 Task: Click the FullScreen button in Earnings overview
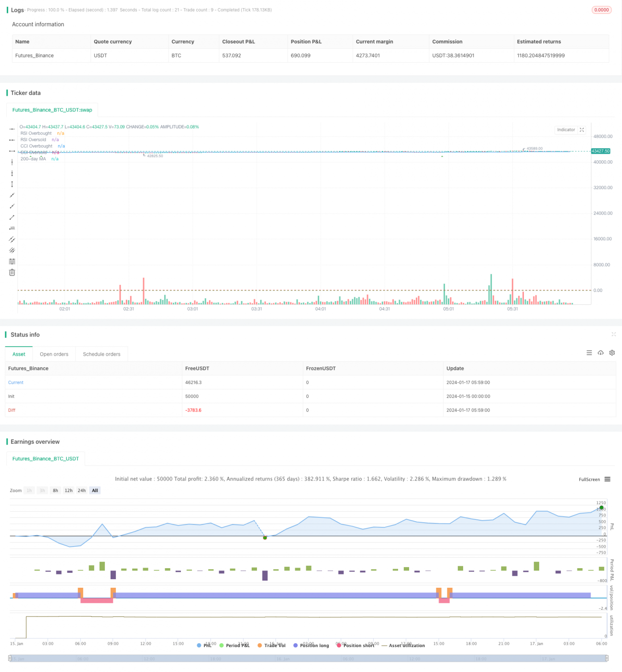click(x=589, y=479)
